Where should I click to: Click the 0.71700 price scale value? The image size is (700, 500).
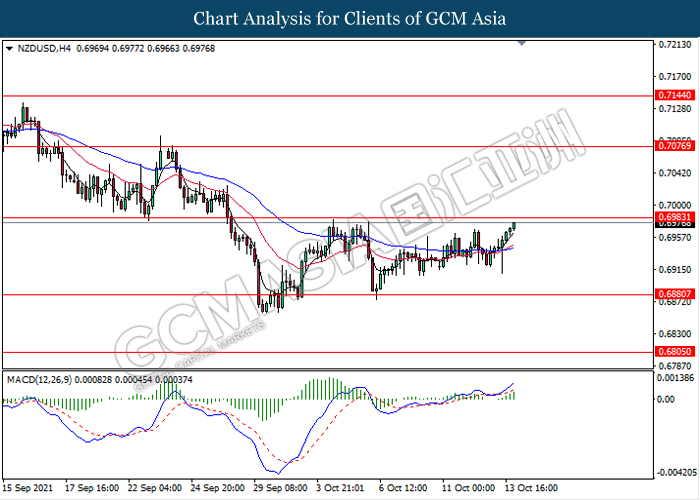coord(675,77)
